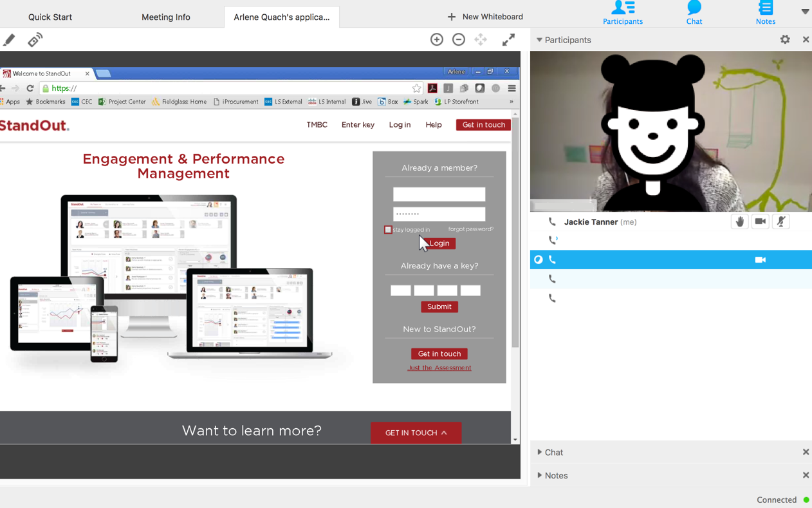Click the username input field
The width and height of the screenshot is (812, 508).
coord(439,194)
